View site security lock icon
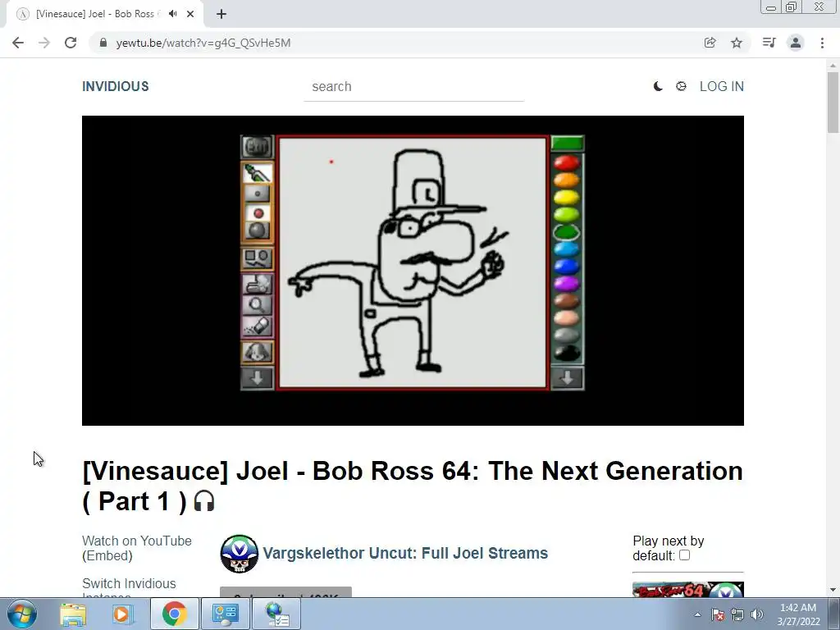The width and height of the screenshot is (840, 630). tap(103, 43)
